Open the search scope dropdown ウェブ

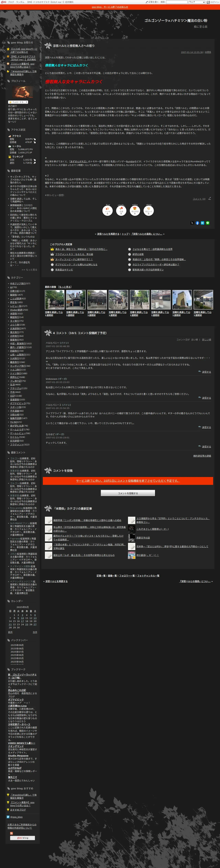point(197,2)
